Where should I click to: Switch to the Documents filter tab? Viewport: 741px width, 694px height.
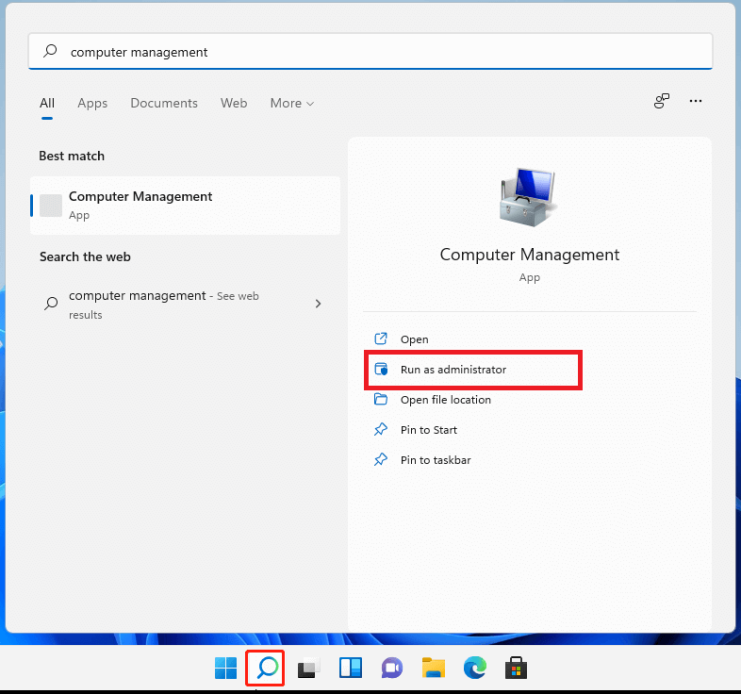164,103
